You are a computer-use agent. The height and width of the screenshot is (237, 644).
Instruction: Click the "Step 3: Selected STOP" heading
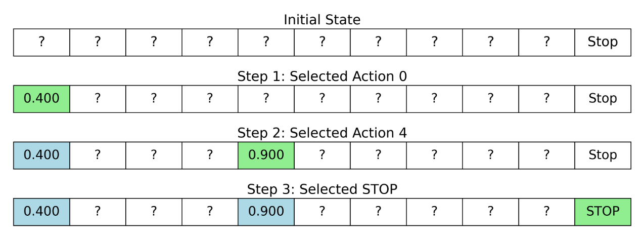tap(322, 189)
